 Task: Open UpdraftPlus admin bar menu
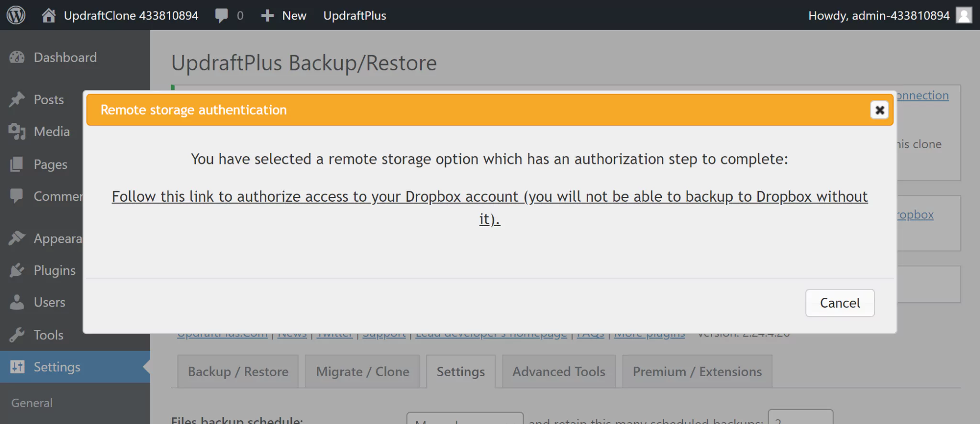pos(355,15)
